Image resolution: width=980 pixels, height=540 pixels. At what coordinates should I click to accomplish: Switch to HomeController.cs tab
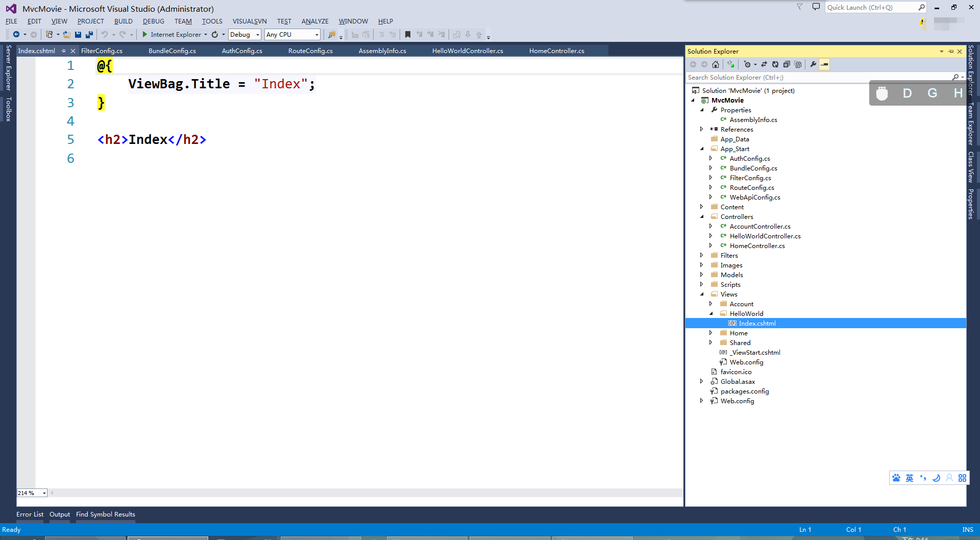(556, 51)
